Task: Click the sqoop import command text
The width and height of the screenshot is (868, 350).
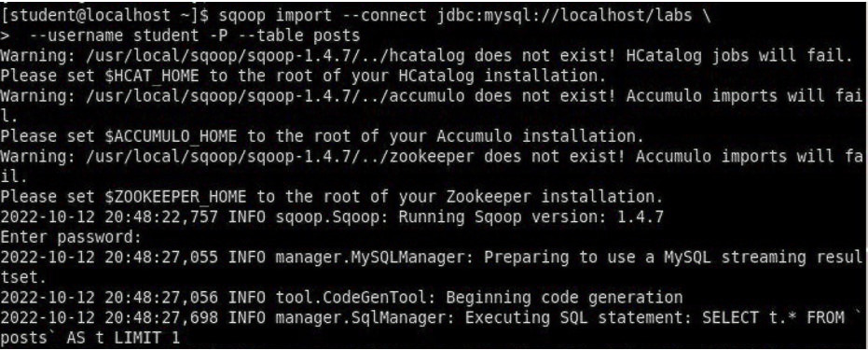Action: pyautogui.click(x=274, y=16)
